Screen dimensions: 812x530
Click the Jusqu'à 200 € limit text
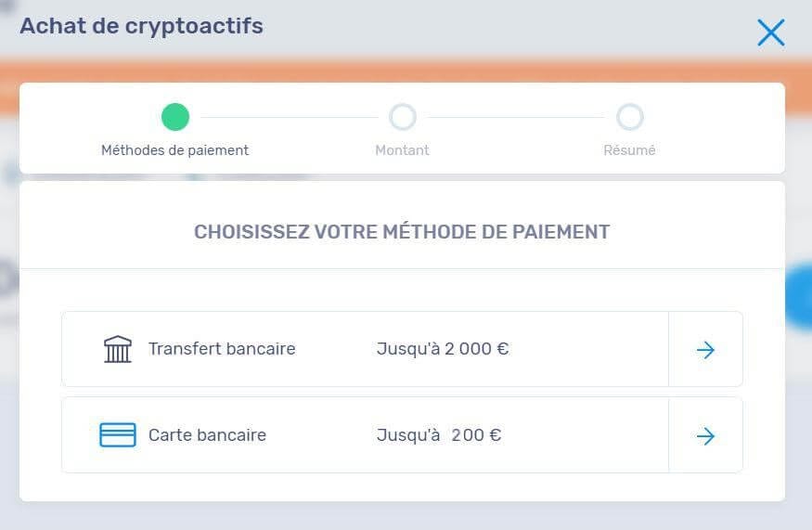(439, 434)
